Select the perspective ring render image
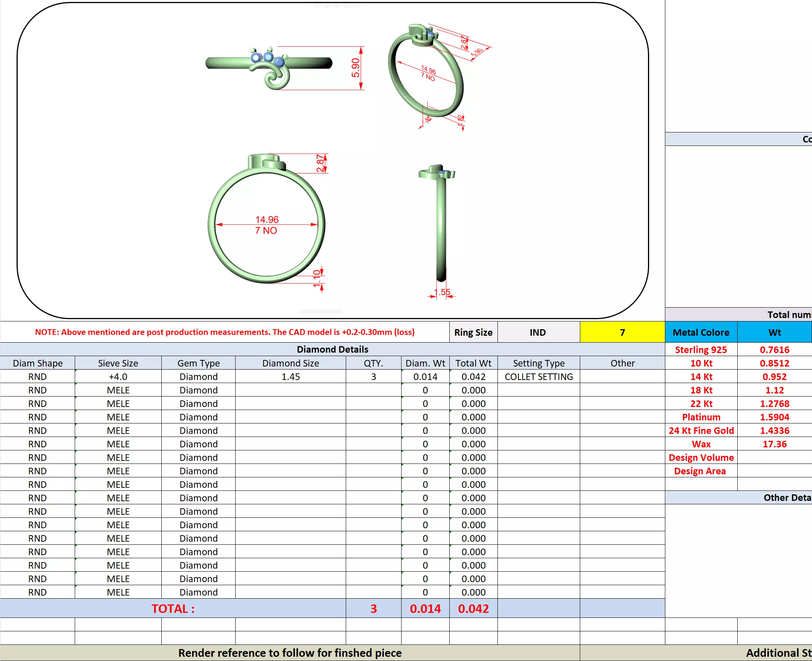The width and height of the screenshot is (812, 661). click(x=426, y=73)
